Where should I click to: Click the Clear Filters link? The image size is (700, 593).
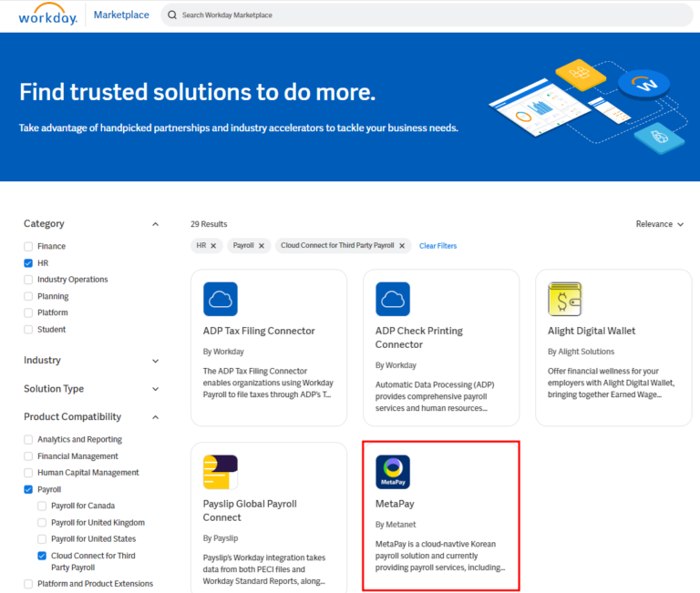click(x=437, y=246)
